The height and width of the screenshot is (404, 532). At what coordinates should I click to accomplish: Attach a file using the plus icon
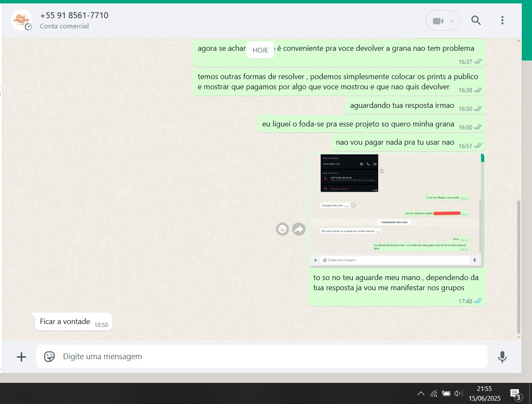point(21,357)
